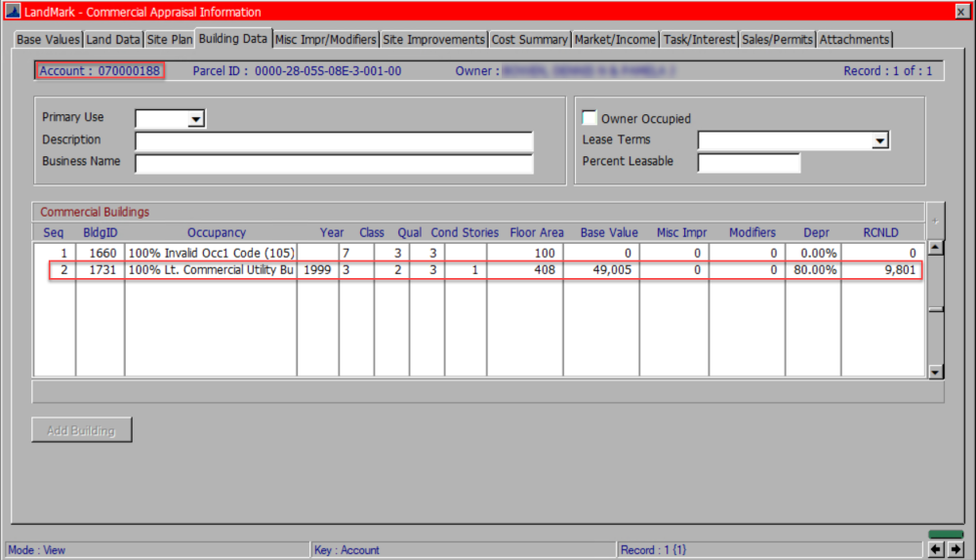The width and height of the screenshot is (976, 560).
Task: Go to the previous record arrow
Action: point(936,549)
